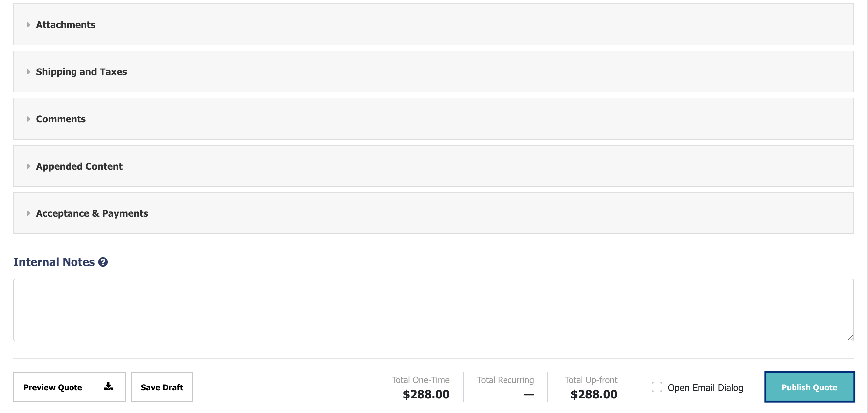Expand the Shipping and Taxes section
868x413 pixels.
[x=433, y=71]
